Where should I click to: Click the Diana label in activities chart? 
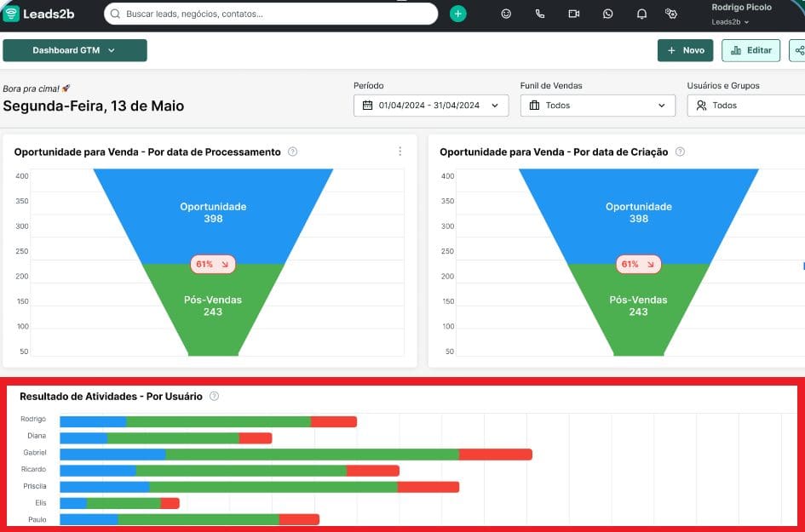pyautogui.click(x=37, y=436)
